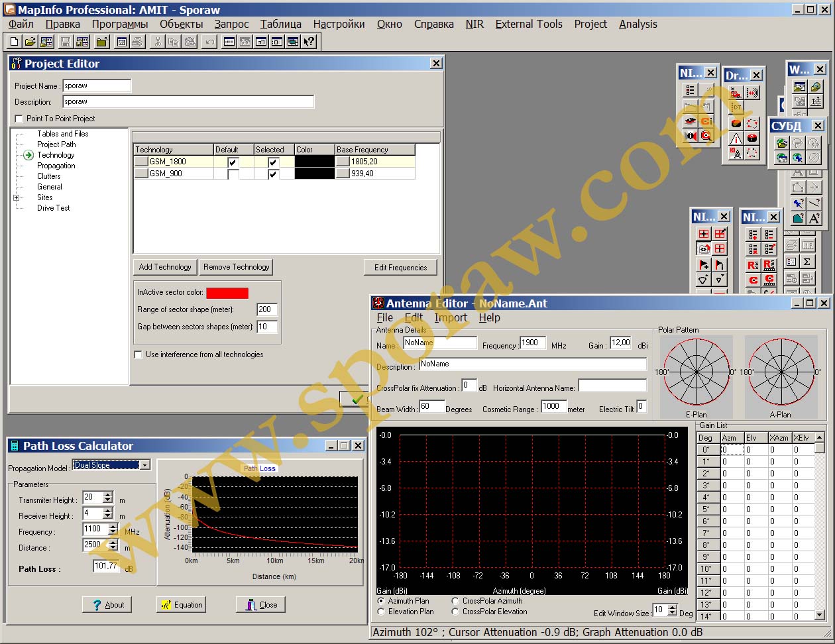Expand the Sites tree node
This screenshot has width=835, height=644.
[x=17, y=197]
